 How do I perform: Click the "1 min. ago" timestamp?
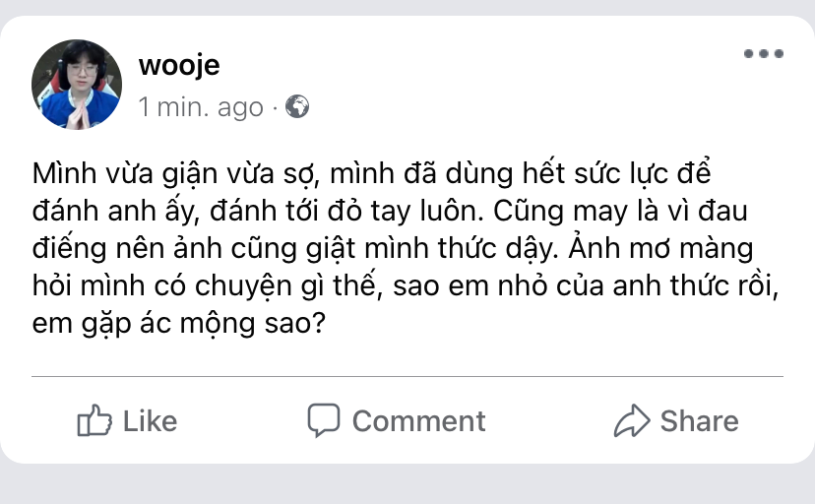pyautogui.click(x=201, y=107)
